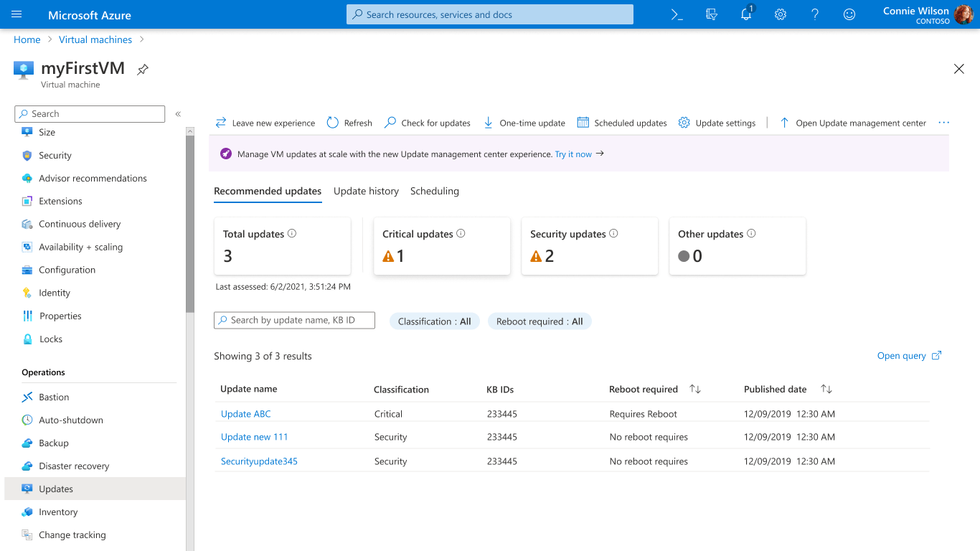Screen dimensions: 980x551
Task: Collapse the left sidebar menu
Action: pos(178,114)
